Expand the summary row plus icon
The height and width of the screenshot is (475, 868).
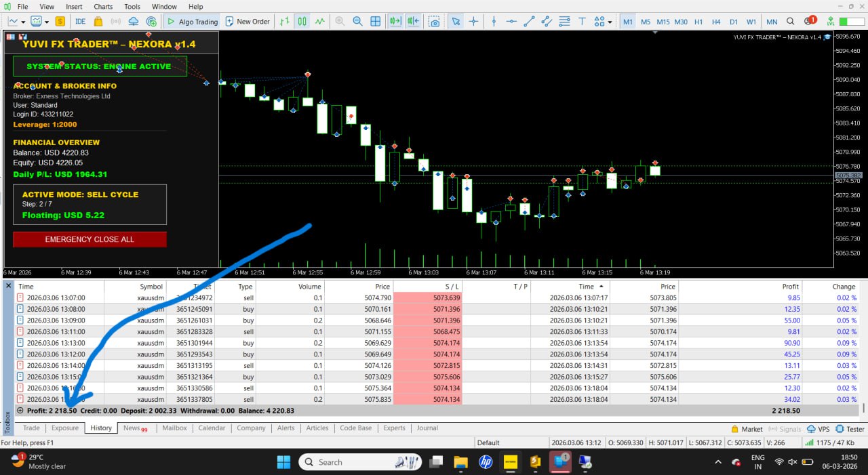point(20,411)
